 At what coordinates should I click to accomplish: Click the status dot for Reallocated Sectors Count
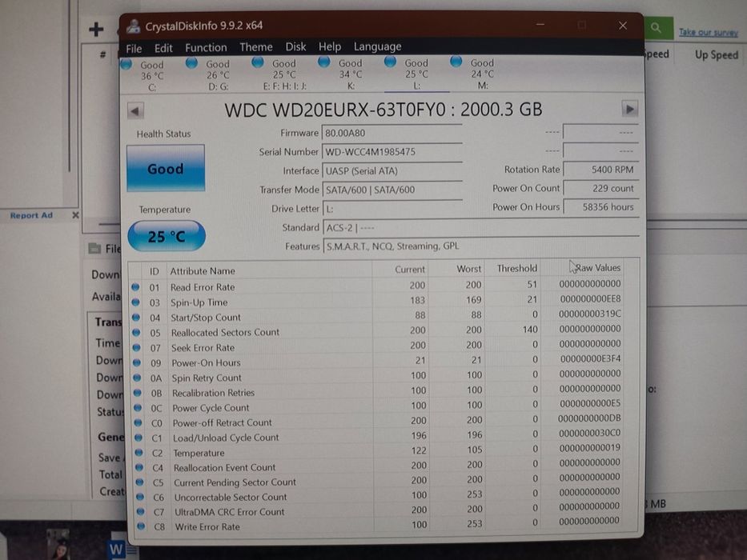point(136,332)
